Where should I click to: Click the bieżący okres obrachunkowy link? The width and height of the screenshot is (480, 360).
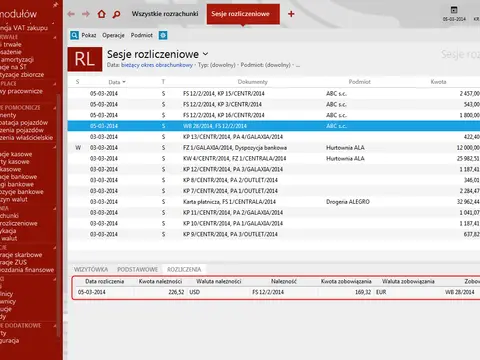click(x=157, y=65)
